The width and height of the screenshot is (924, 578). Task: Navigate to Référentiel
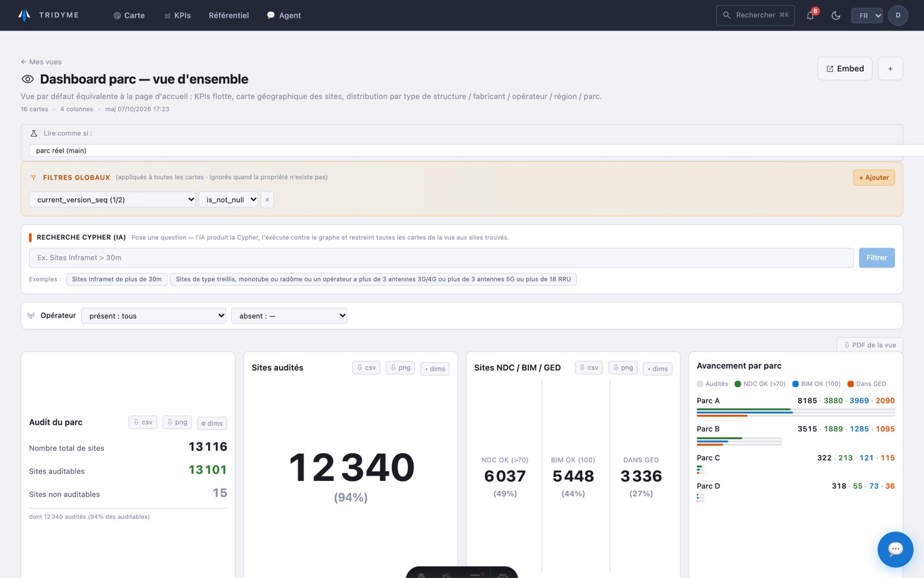228,15
